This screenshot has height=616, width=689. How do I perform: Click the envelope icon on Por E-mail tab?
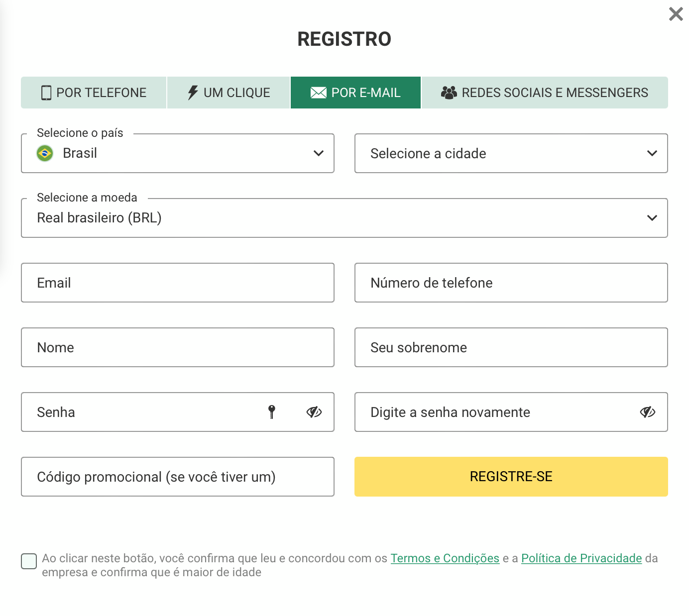click(319, 93)
